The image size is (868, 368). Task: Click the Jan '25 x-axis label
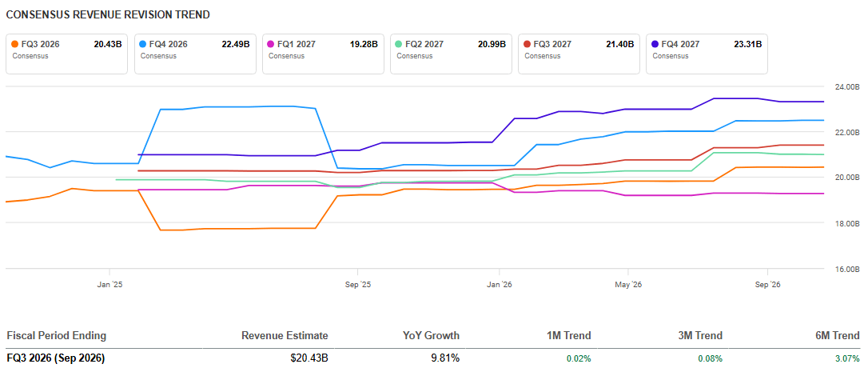[x=109, y=285]
